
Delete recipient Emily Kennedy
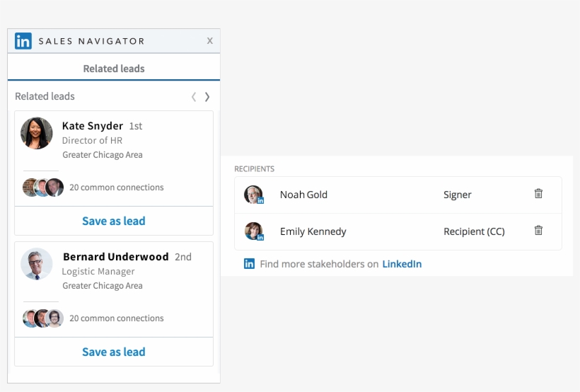tap(538, 230)
